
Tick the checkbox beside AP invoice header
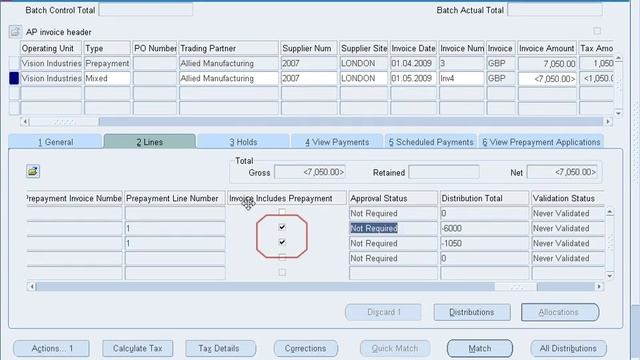(597, 31)
